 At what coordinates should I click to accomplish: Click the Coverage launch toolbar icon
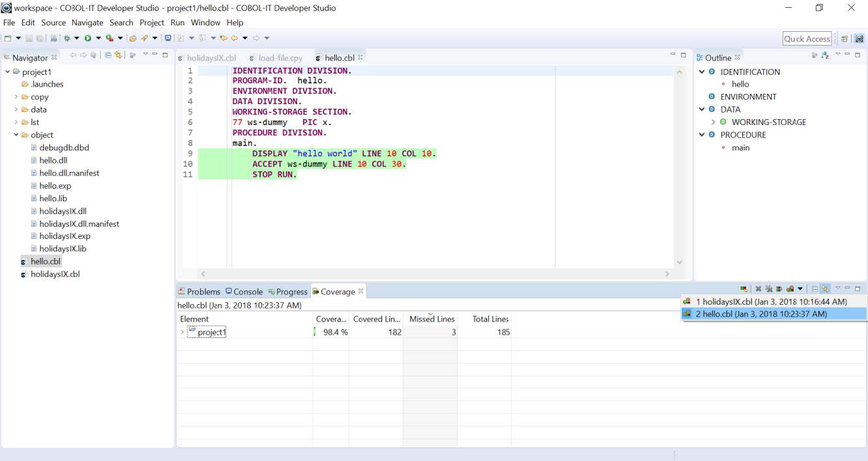click(109, 38)
